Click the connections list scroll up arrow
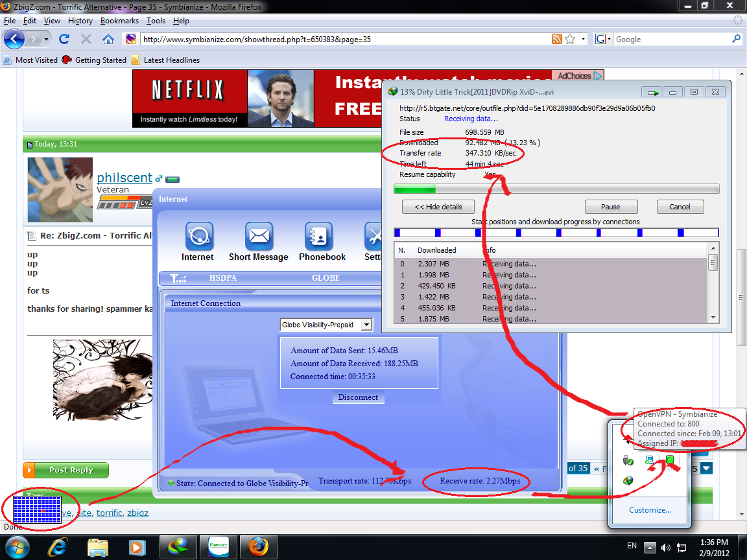 point(713,249)
